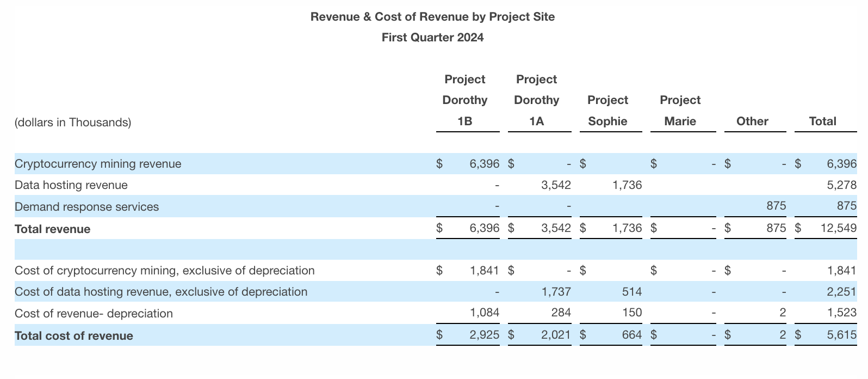Select the 'First Quarter 2024' subtitle

coord(432,38)
